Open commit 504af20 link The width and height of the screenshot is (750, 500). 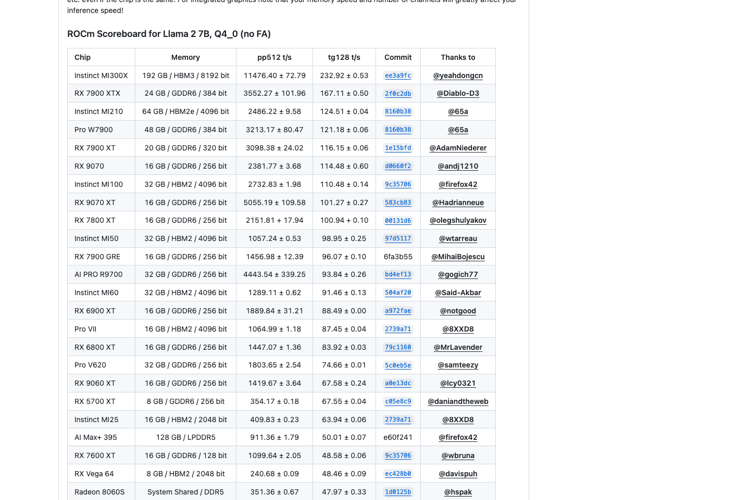pyautogui.click(x=397, y=293)
